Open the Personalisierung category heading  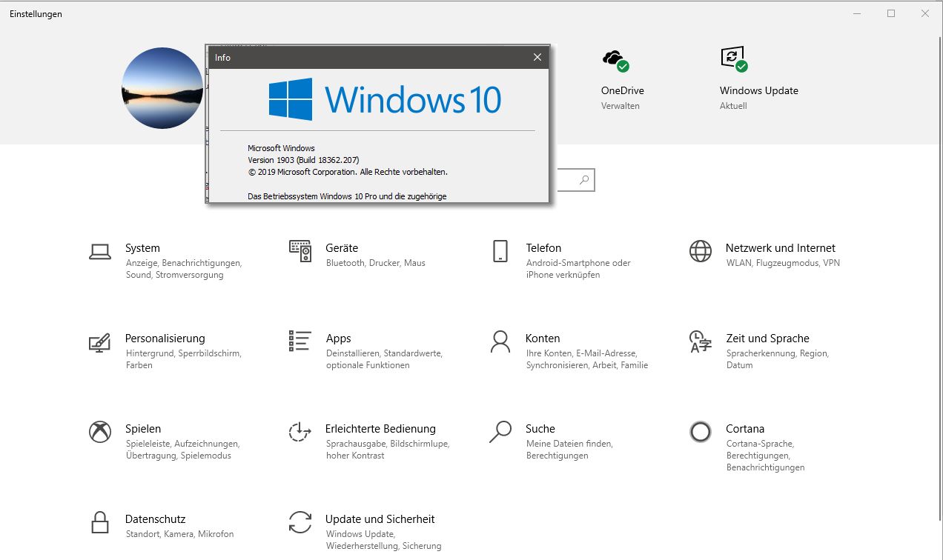165,339
